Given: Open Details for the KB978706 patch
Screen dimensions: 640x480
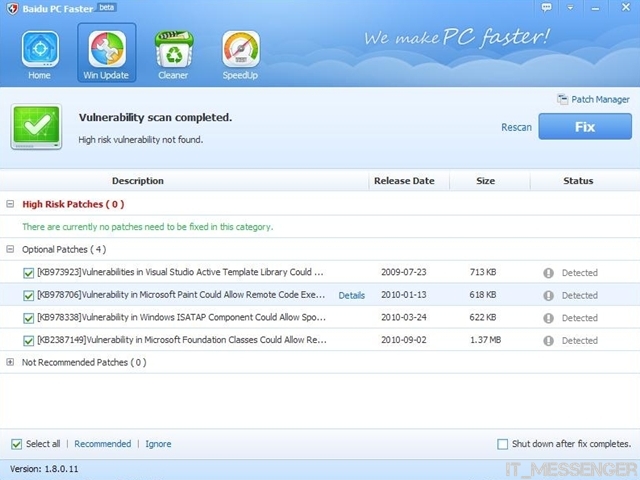Looking at the screenshot, I should point(351,296).
